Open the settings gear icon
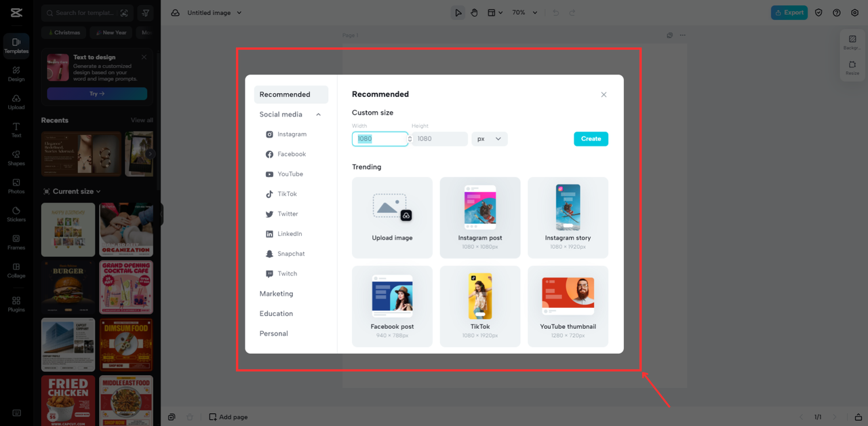Screen dimensions: 868x426 point(854,13)
